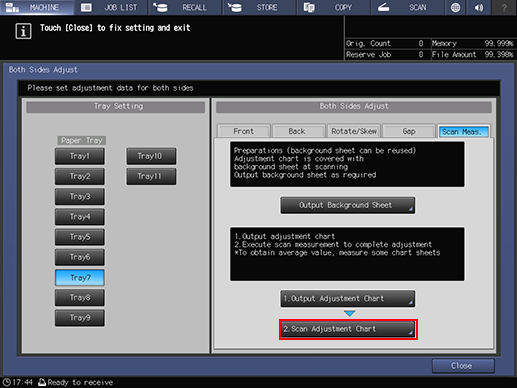Switch to SCAN mode

[x=407, y=7]
